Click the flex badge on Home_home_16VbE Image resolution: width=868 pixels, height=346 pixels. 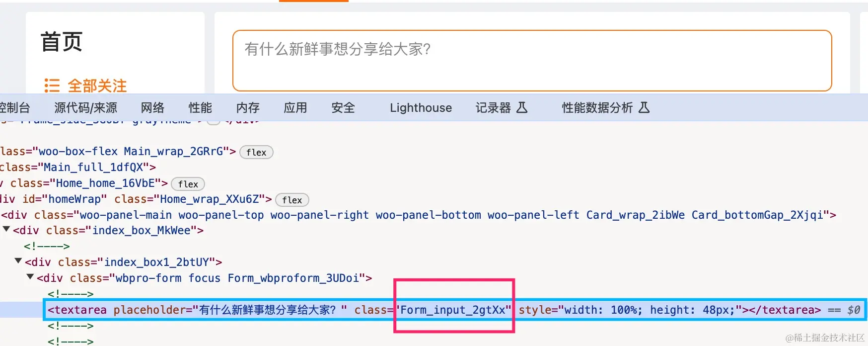tap(188, 184)
